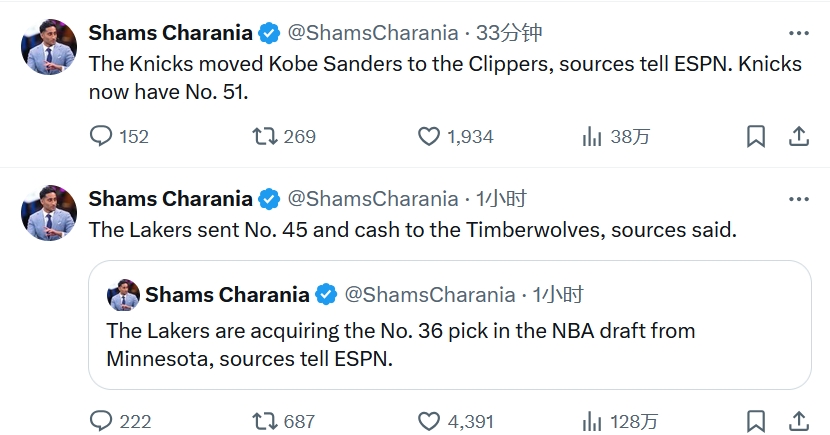Open quoted tweet about No. 36 pick

pyautogui.click(x=449, y=325)
